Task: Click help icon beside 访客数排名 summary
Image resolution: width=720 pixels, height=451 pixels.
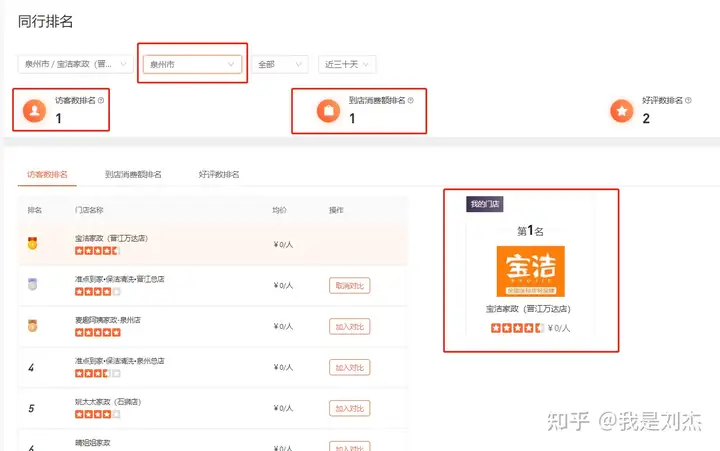Action: (x=101, y=100)
